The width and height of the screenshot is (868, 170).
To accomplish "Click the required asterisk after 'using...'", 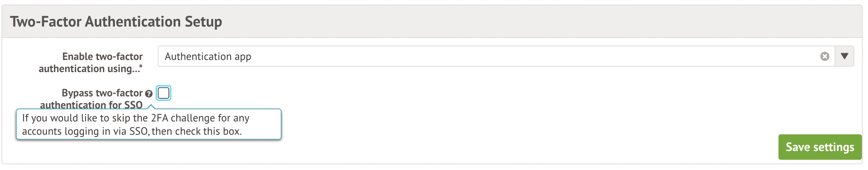I will (x=141, y=66).
